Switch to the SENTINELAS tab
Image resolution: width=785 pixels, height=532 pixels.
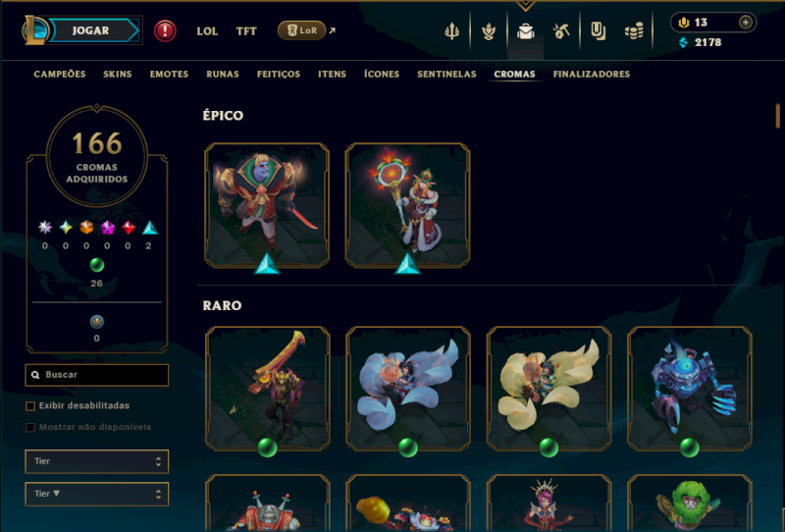(446, 75)
